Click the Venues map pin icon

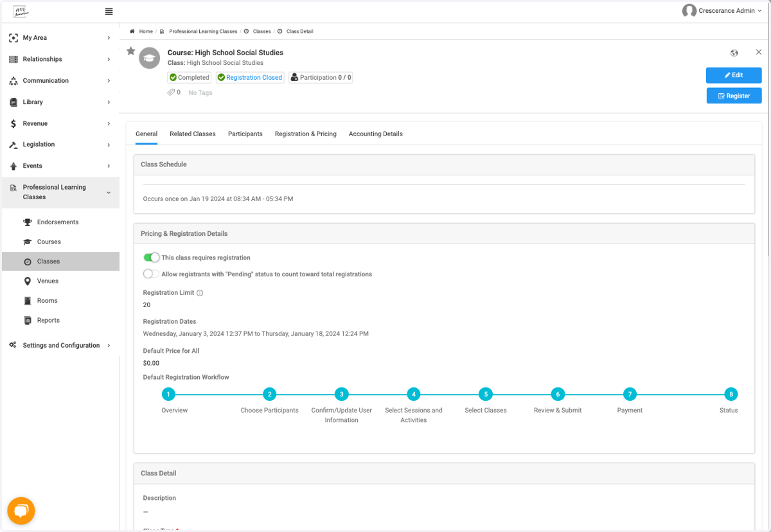tap(28, 281)
